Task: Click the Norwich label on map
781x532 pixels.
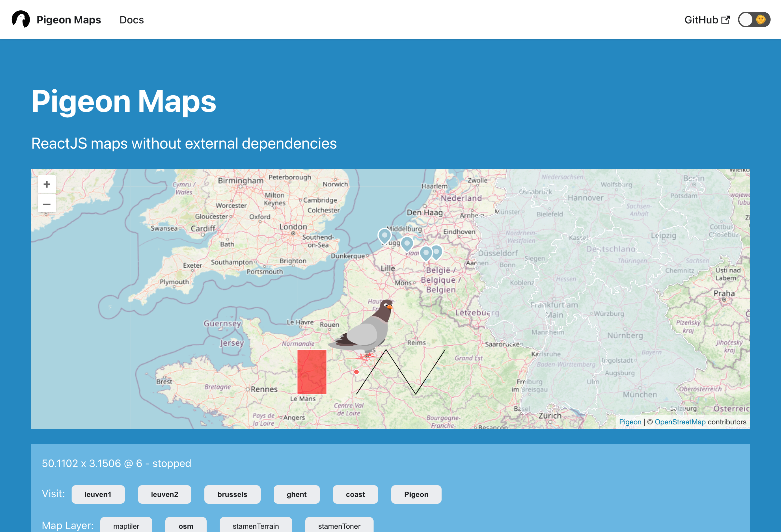Action: coord(335,184)
